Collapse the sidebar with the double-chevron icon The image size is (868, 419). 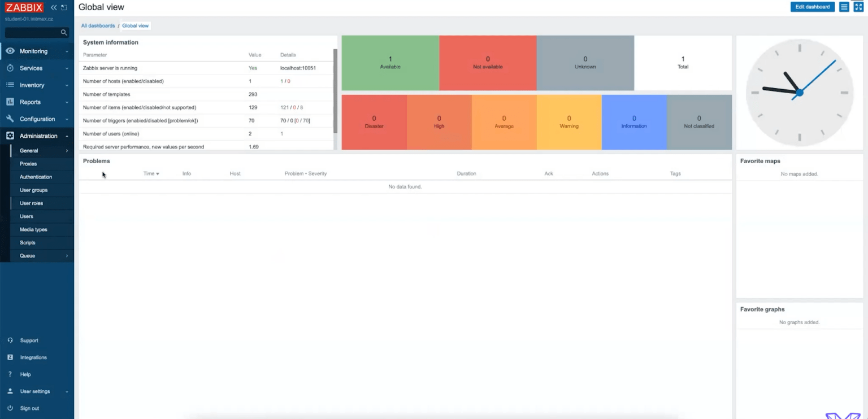(x=53, y=7)
